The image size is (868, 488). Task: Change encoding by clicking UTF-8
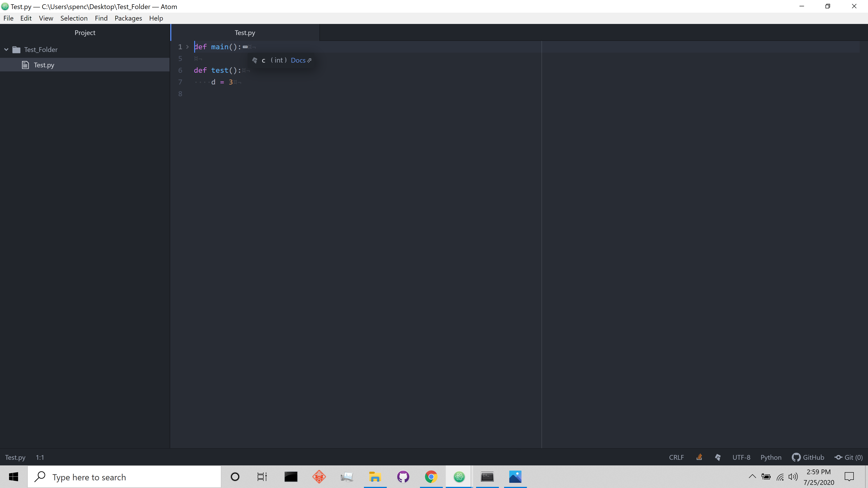pos(741,457)
